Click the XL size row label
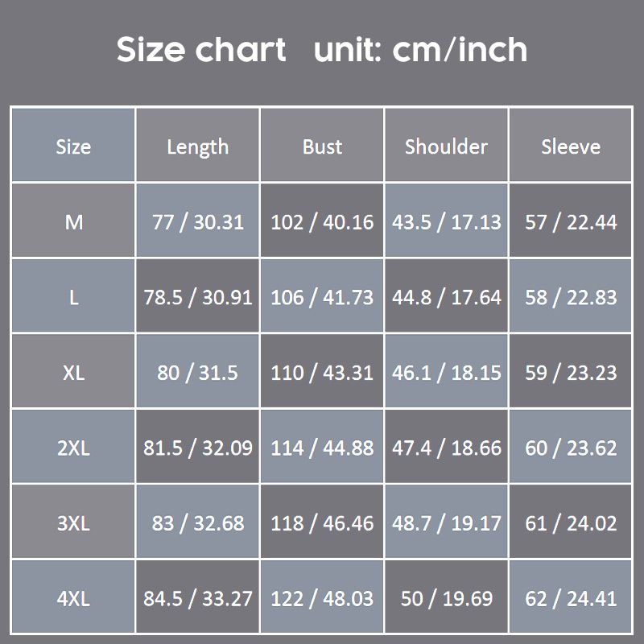 [73, 373]
